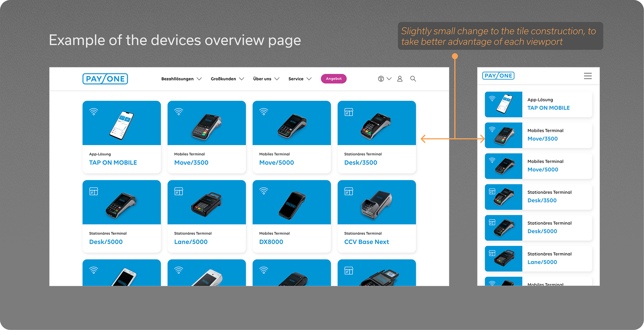
Task: Click 'Stationäres Terminal' label above CCV Base Next
Action: 363,233
